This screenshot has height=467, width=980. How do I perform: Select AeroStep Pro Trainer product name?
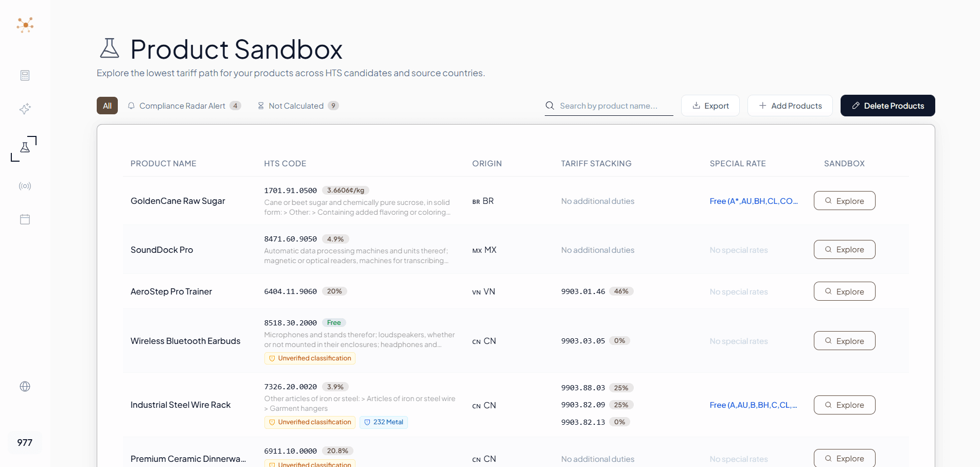(x=171, y=292)
